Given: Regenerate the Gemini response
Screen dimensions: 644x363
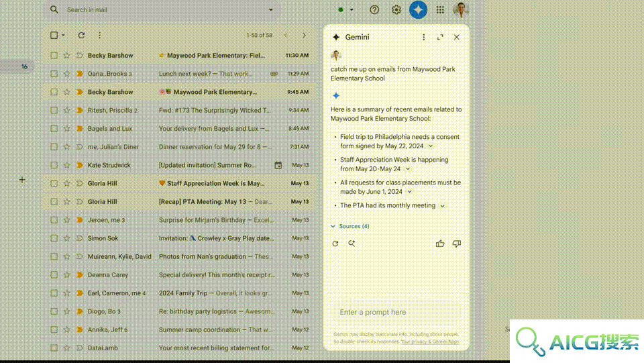Looking at the screenshot, I should pos(335,244).
